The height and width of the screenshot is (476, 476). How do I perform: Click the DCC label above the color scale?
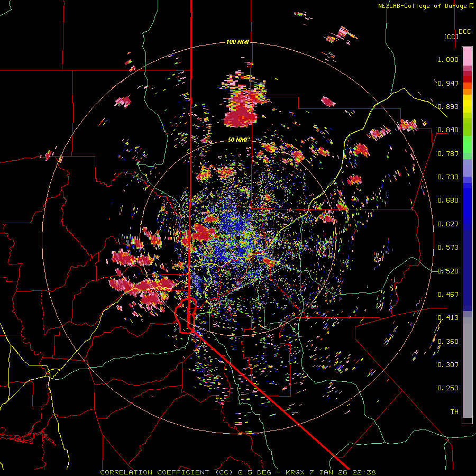coord(465,32)
